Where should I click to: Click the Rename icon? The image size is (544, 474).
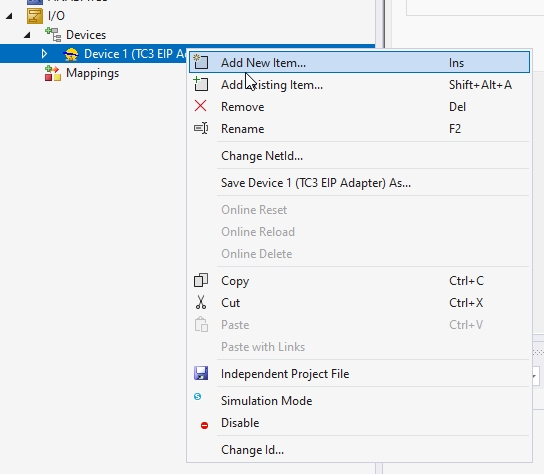201,128
